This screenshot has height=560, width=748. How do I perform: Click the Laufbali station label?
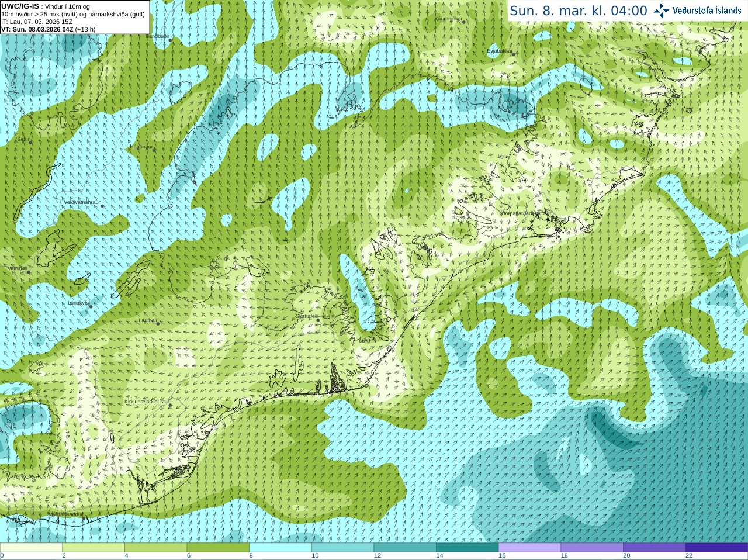pyautogui.click(x=148, y=320)
